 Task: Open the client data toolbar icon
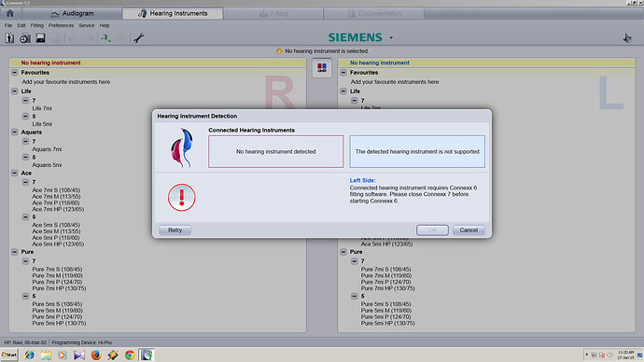point(10,38)
